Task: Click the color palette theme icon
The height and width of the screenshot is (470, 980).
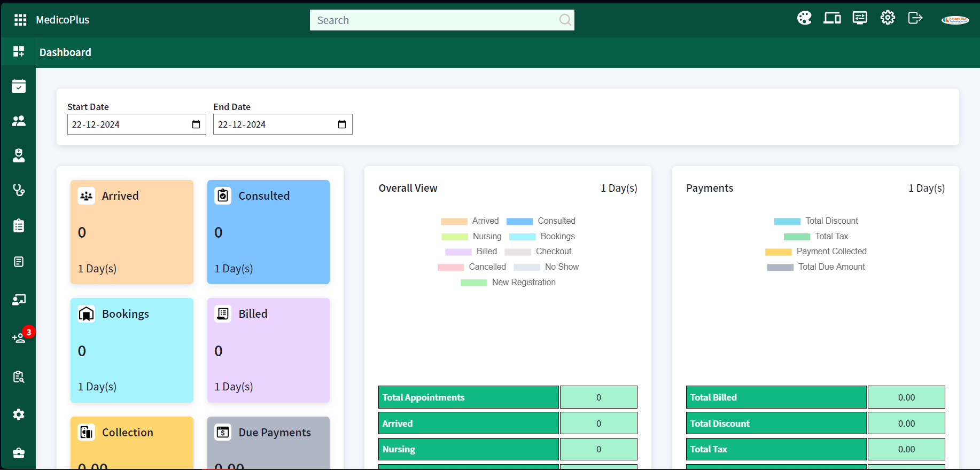Action: 804,18
